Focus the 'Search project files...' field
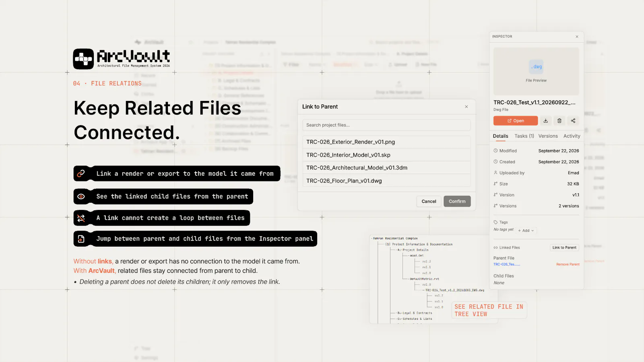The width and height of the screenshot is (644, 362). click(386, 125)
